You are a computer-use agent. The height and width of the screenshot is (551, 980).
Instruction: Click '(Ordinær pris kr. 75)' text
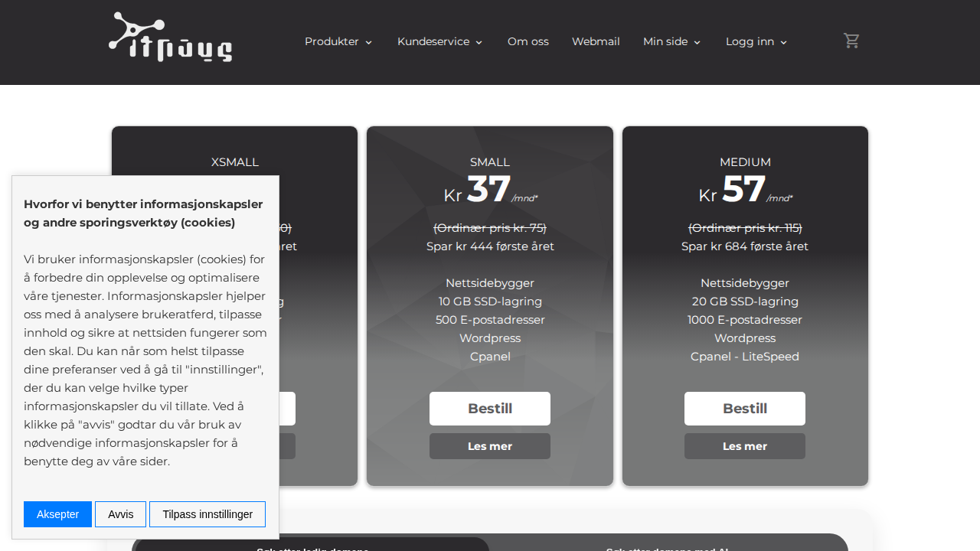490,228
